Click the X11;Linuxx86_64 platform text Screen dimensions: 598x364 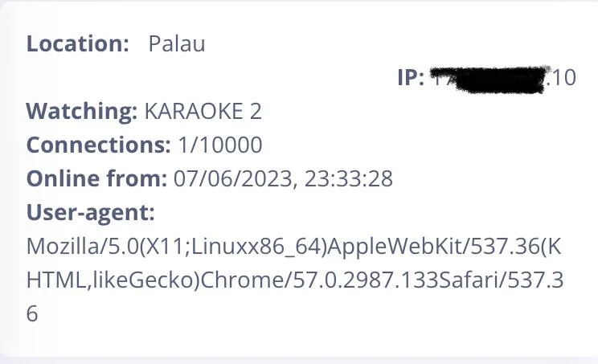click(x=233, y=247)
